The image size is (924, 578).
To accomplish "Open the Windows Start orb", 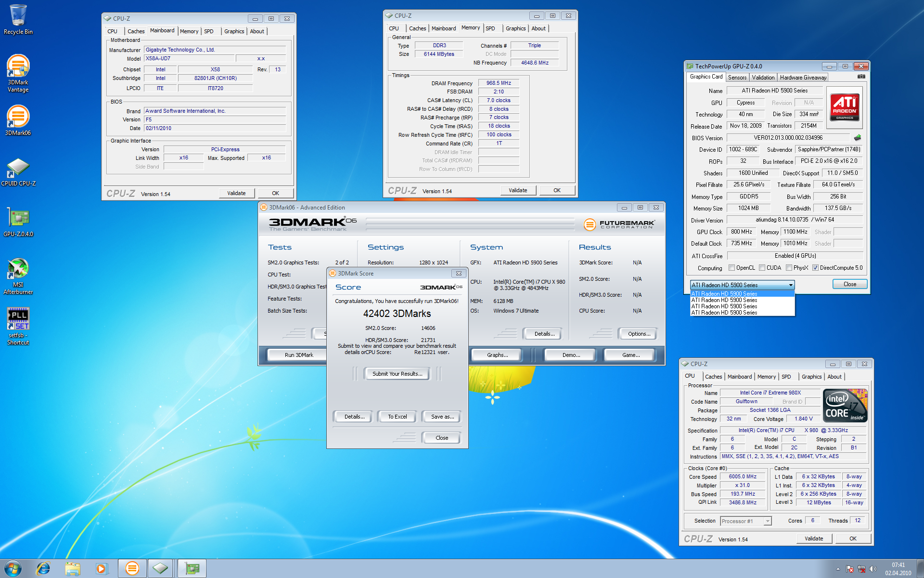I will [13, 568].
